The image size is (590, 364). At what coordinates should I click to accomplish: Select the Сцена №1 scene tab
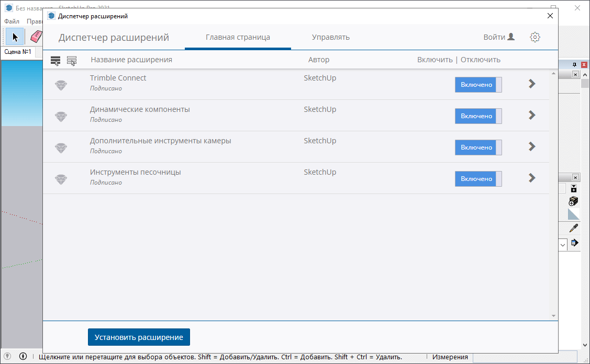(18, 52)
